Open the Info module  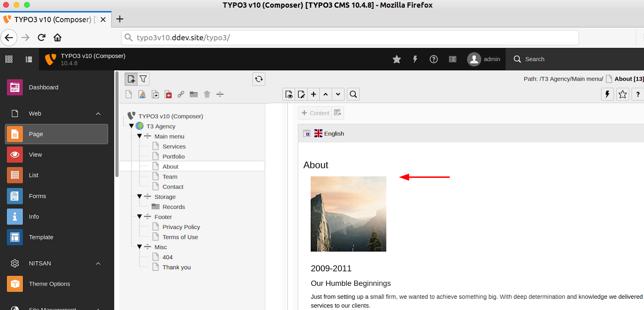click(57, 216)
